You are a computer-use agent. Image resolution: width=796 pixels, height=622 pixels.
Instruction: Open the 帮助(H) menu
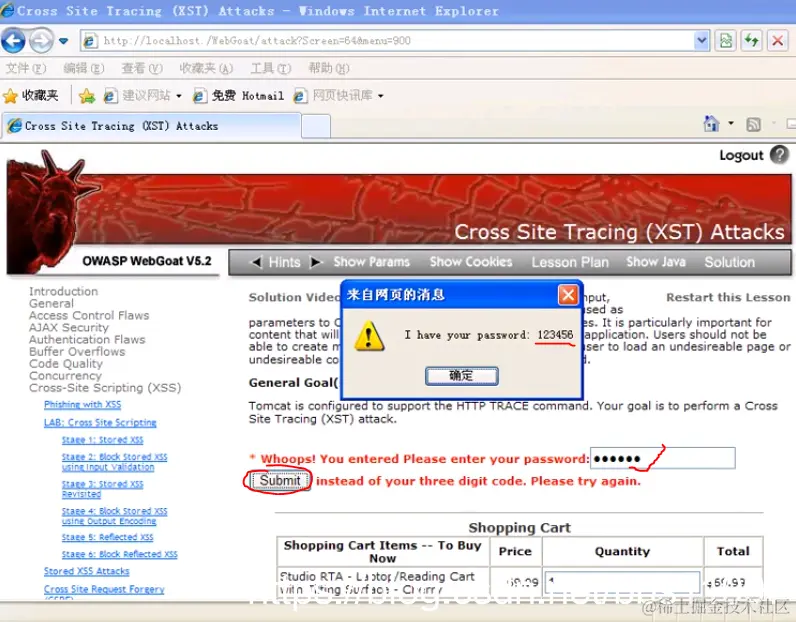coord(329,68)
